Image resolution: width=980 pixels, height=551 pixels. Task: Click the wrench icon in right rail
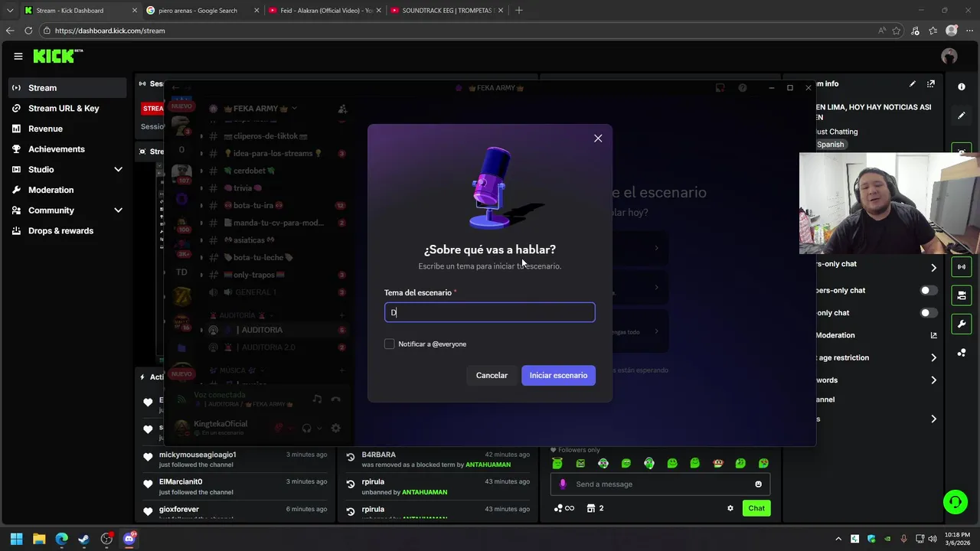pos(962,324)
